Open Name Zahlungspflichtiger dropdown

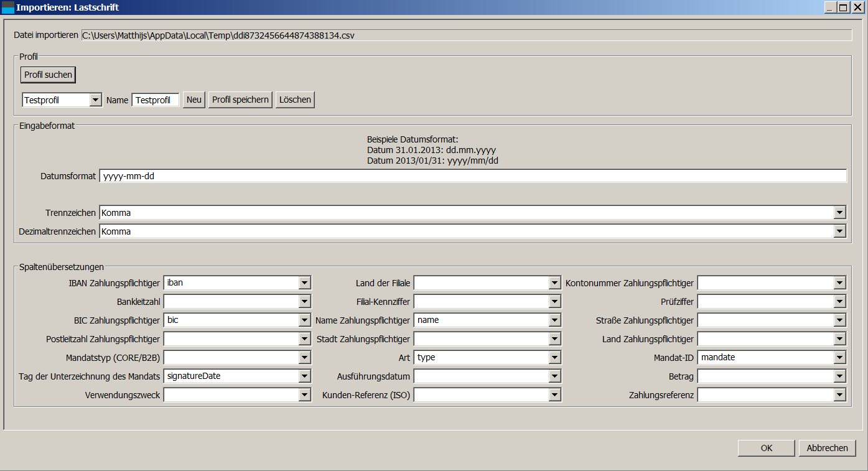(x=487, y=320)
